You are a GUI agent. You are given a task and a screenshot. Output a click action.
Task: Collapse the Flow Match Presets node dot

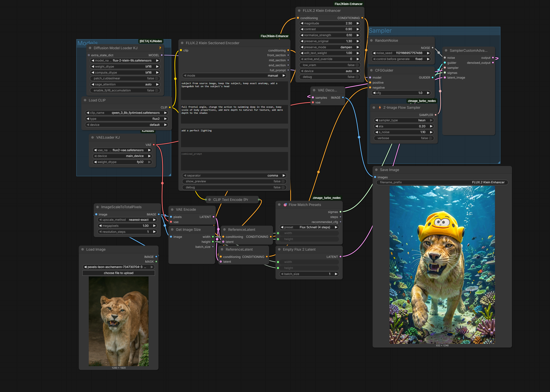coord(279,205)
